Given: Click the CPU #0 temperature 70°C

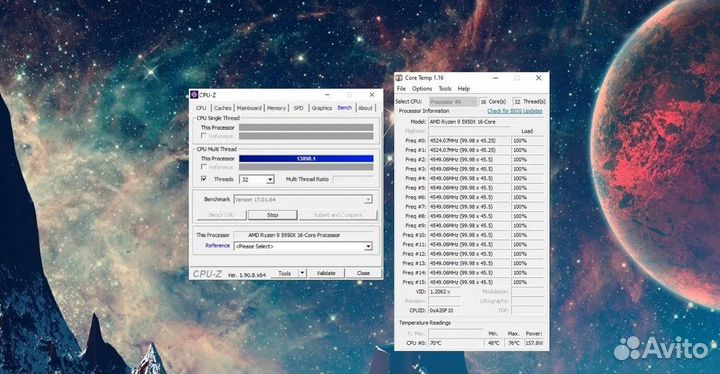Looking at the screenshot, I should pyautogui.click(x=456, y=343).
